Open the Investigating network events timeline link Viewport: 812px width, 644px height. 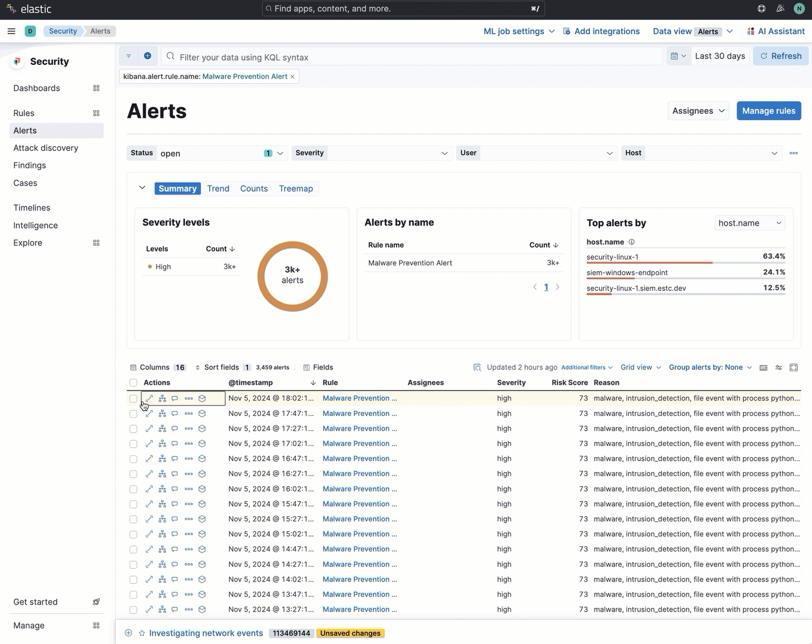coord(206,633)
